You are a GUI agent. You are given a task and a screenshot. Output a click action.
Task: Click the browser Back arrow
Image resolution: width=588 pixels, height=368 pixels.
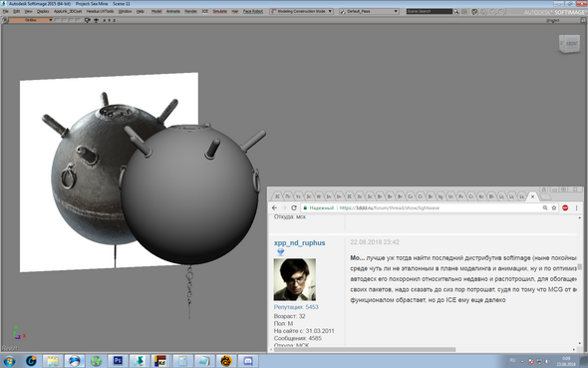tap(274, 207)
